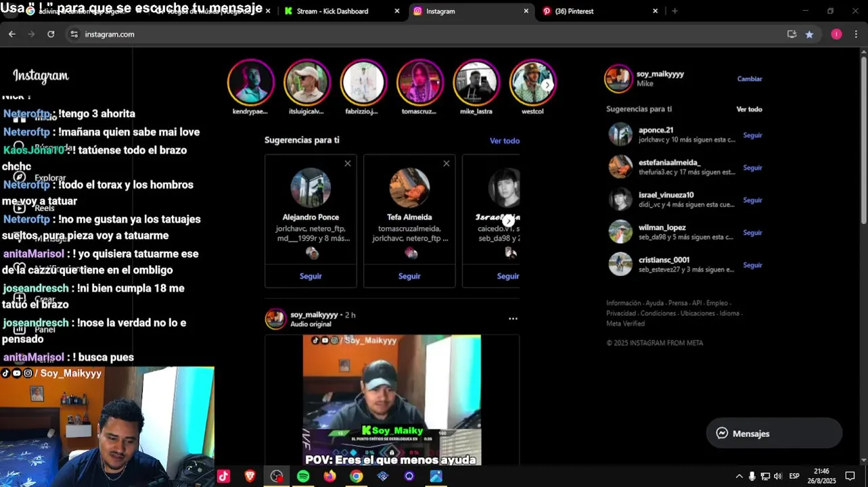This screenshot has width=868, height=487.
Task: View the westcol story
Action: point(532,83)
